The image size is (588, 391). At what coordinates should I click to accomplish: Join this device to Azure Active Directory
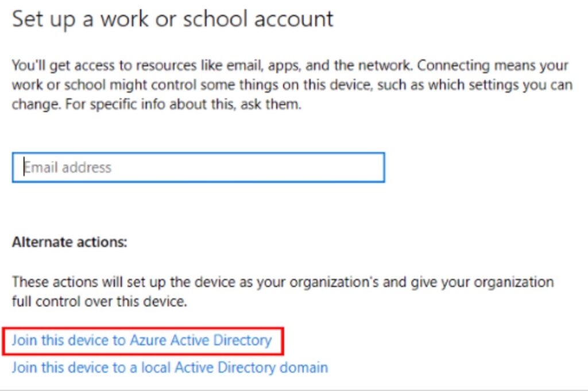(142, 340)
